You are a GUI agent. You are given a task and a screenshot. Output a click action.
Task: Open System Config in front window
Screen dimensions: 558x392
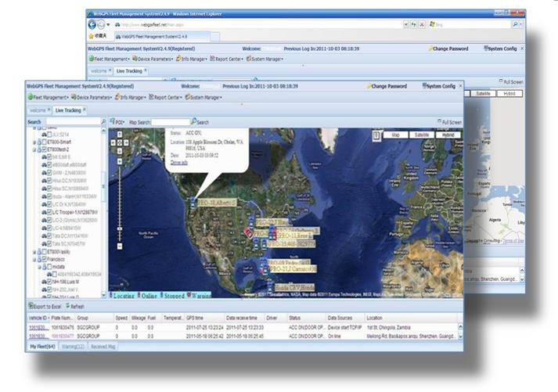(x=438, y=86)
